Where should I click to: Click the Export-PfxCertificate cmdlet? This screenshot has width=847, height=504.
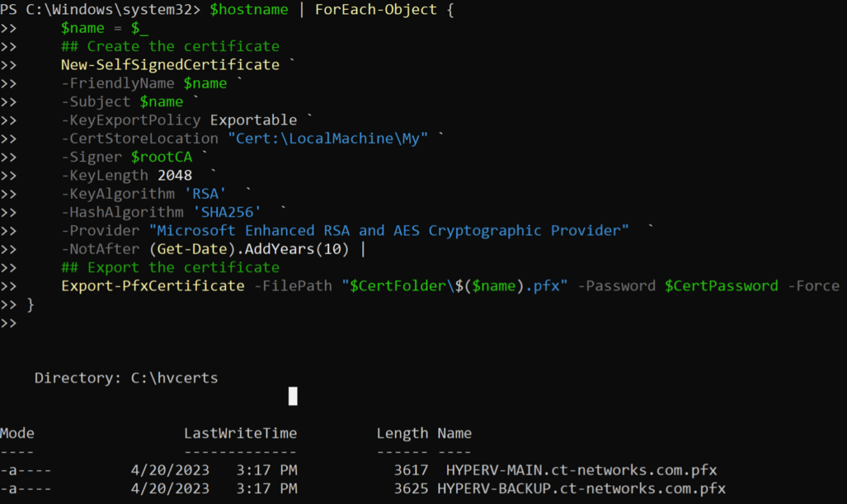[152, 285]
